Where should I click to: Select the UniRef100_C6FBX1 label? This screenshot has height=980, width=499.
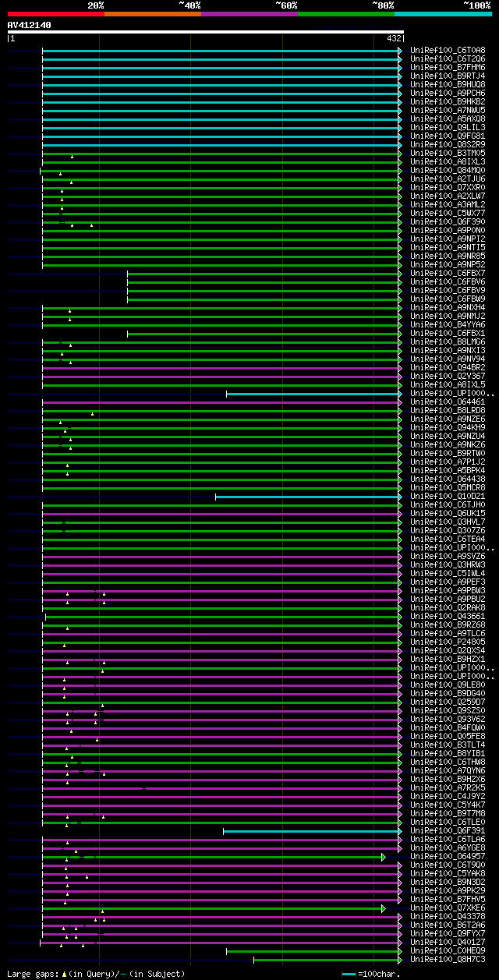point(448,333)
